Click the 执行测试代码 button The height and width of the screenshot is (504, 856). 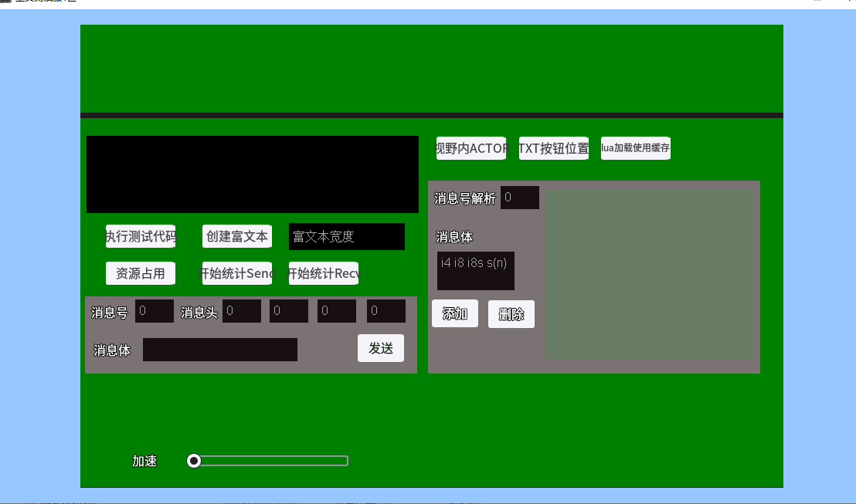coord(141,236)
